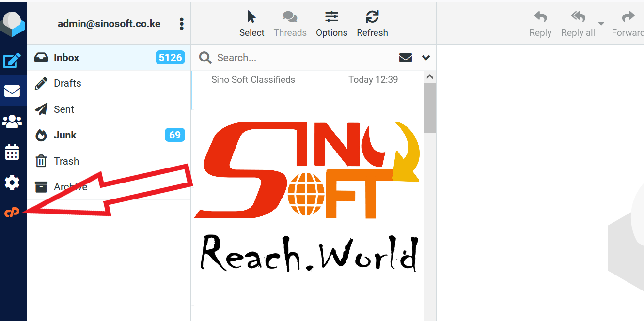Click the Reply button
Viewport: 644px width, 321px height.
(540, 23)
